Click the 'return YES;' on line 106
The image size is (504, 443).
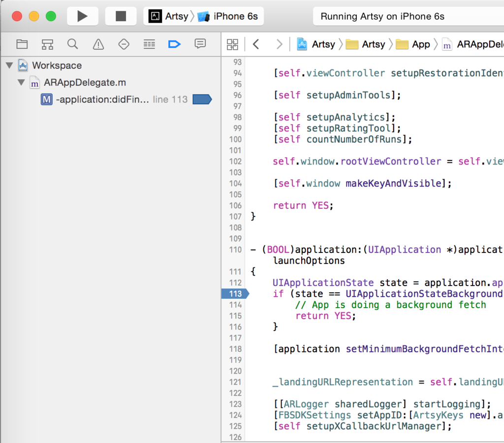tap(303, 205)
